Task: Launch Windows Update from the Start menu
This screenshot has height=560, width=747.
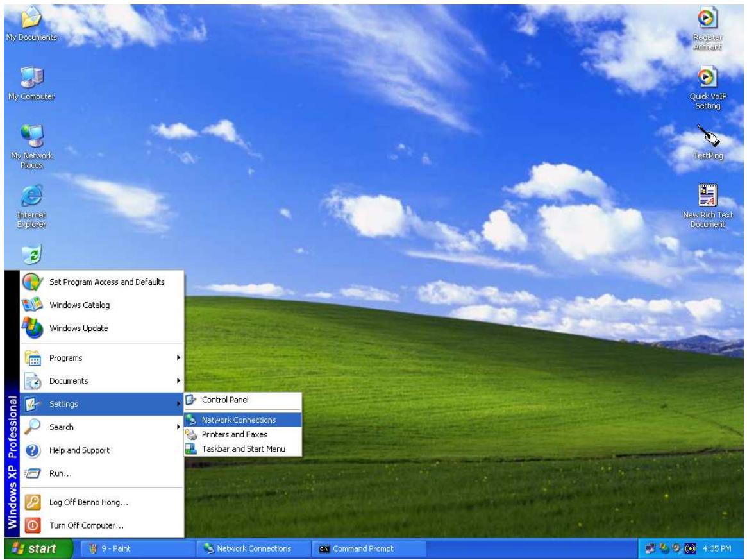Action: (x=101, y=328)
